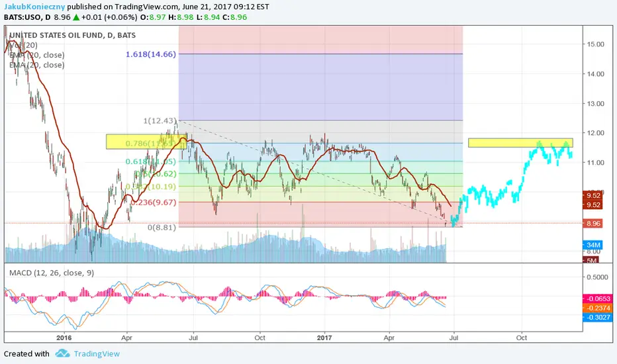Select the C:8.96 close value in header
The height and width of the screenshot is (364, 617).
(x=234, y=17)
